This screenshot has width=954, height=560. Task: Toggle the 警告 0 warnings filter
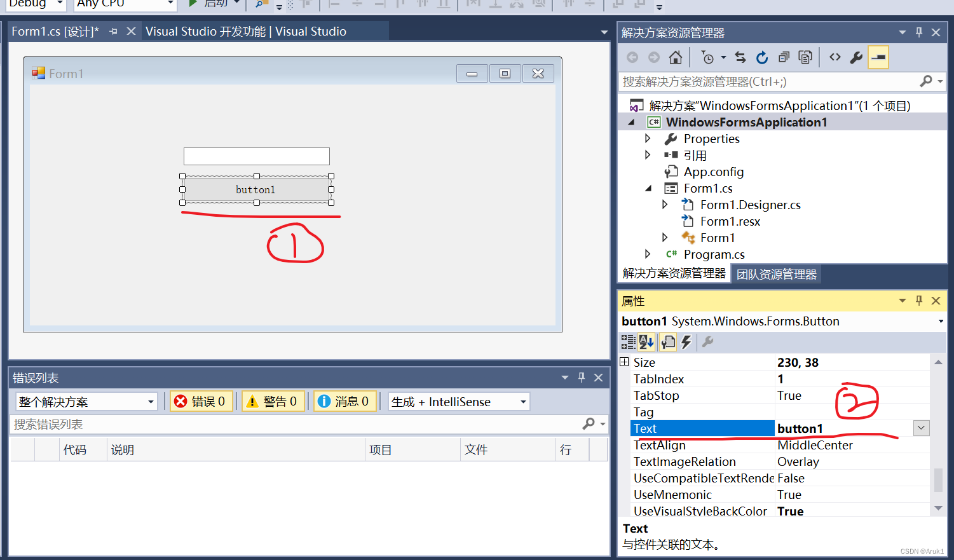[273, 401]
